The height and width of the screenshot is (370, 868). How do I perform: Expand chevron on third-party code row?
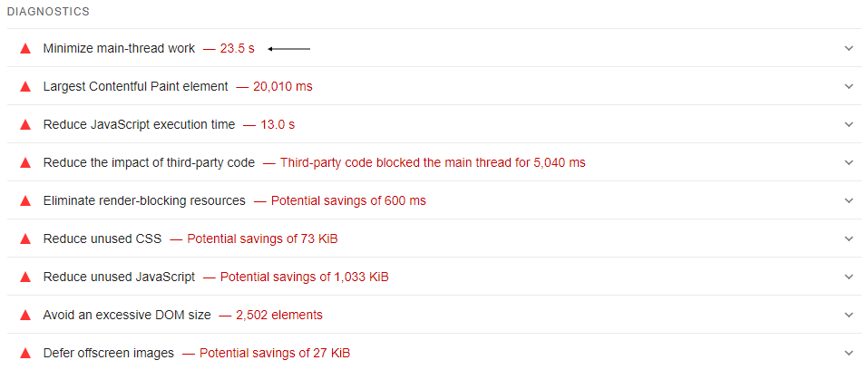point(849,162)
